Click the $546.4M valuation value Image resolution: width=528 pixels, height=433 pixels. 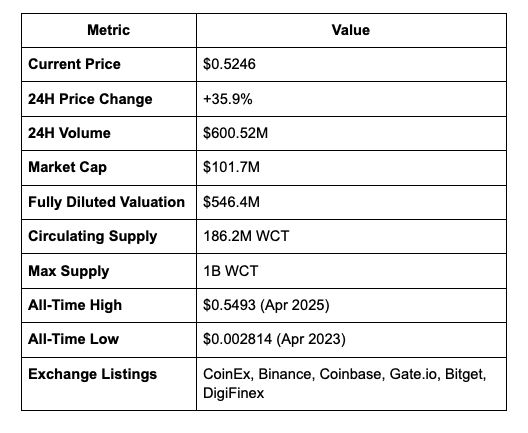(231, 202)
